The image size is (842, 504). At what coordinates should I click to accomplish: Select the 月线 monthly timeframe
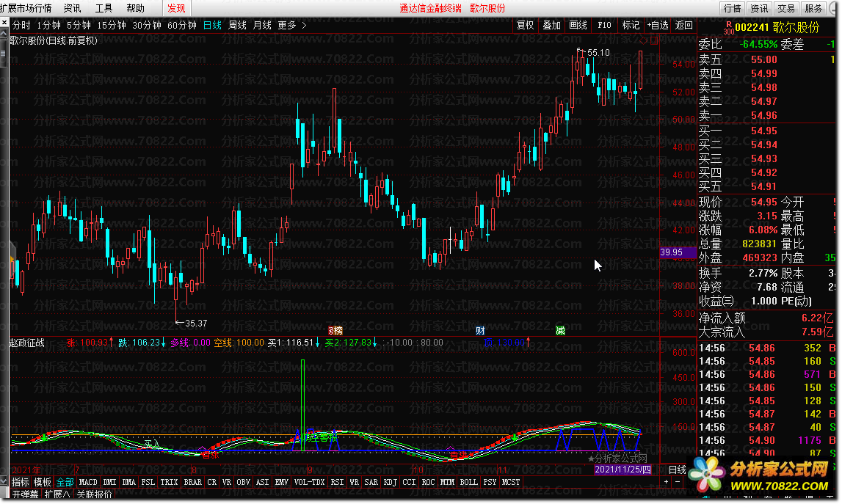[262, 25]
